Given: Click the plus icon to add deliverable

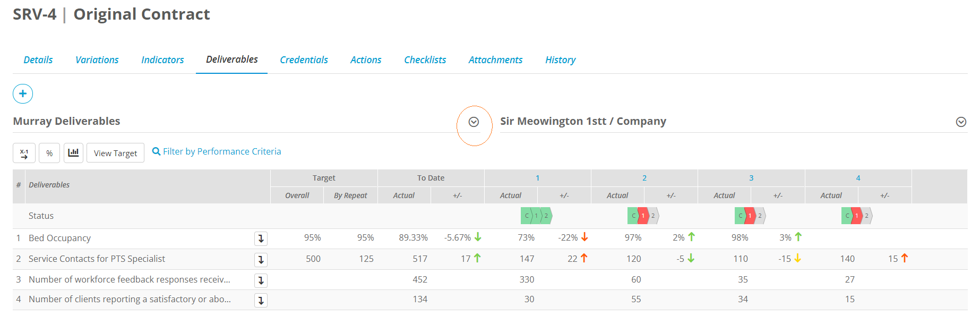Looking at the screenshot, I should click(23, 94).
